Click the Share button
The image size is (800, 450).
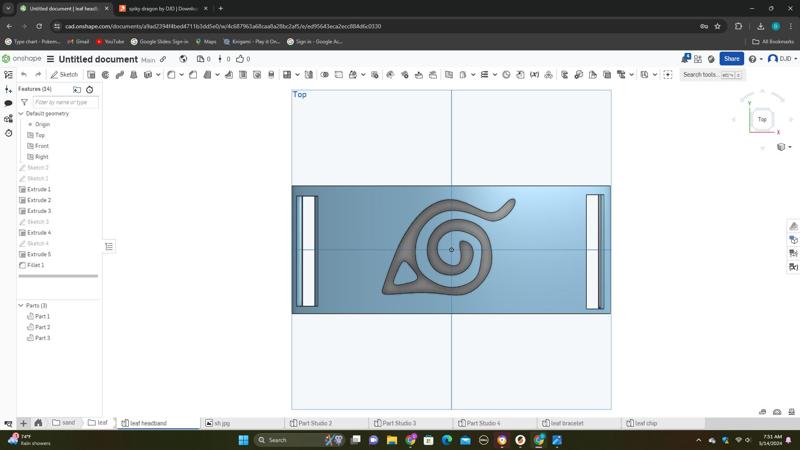tap(731, 59)
